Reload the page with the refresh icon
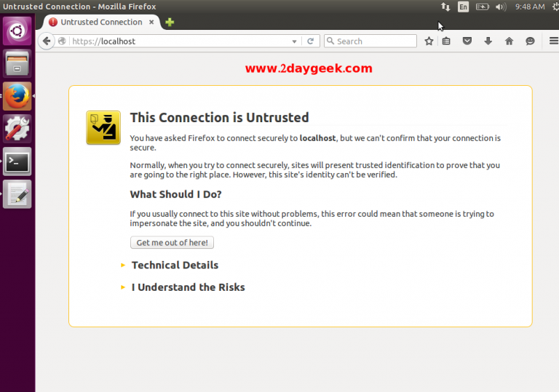The height and width of the screenshot is (392, 559). [x=310, y=41]
